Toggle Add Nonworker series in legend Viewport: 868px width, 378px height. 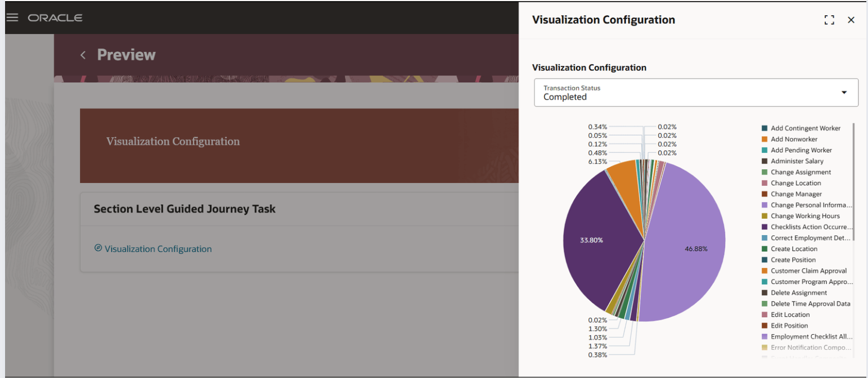tap(794, 139)
